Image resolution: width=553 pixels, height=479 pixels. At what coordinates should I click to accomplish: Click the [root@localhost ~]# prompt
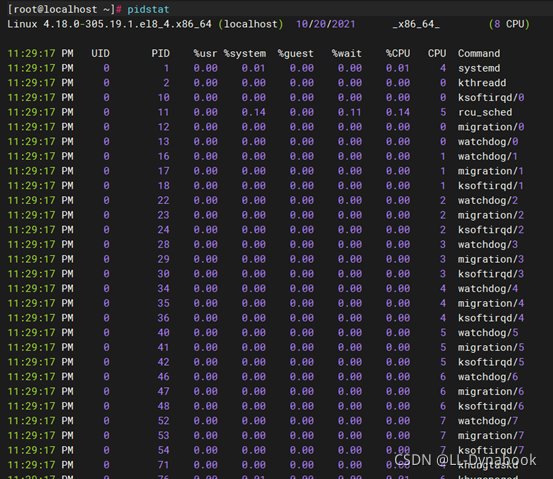(65, 9)
